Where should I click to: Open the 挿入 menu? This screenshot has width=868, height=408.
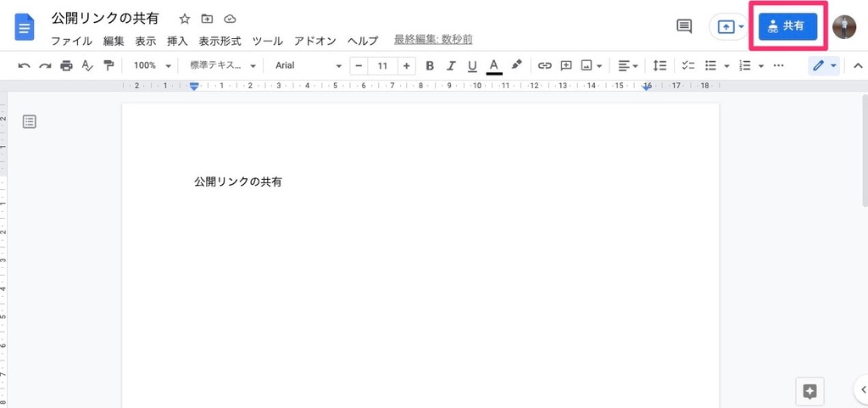point(178,41)
